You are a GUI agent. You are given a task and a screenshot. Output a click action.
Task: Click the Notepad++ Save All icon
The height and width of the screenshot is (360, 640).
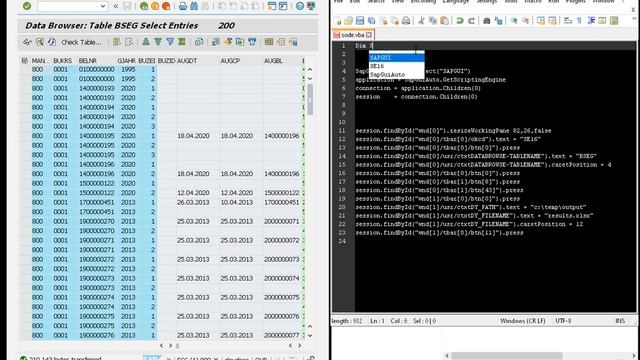371,20
